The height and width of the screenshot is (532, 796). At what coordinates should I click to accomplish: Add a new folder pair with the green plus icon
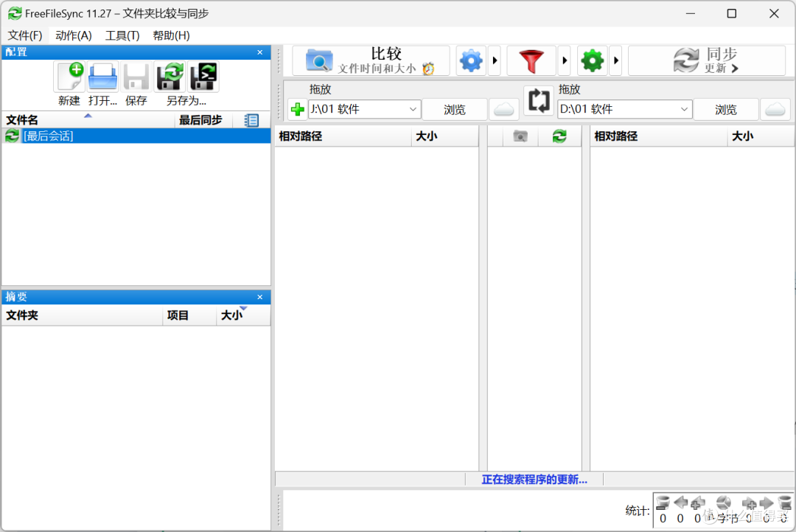[298, 109]
